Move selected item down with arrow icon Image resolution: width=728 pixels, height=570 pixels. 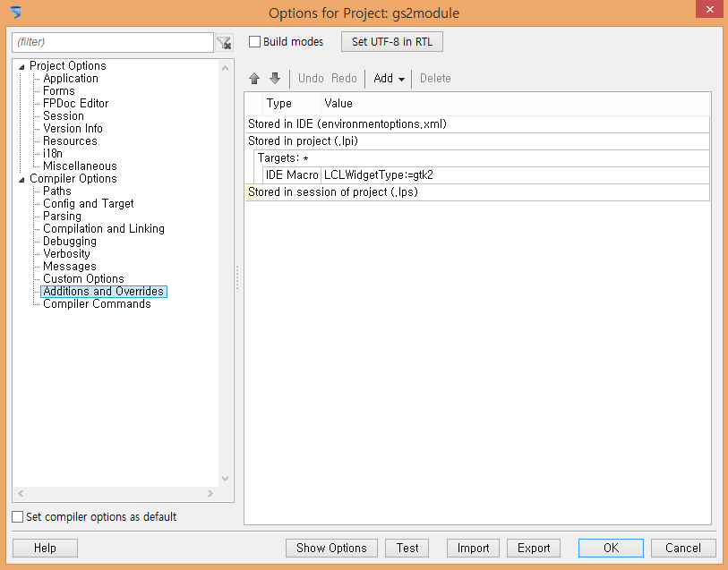(275, 79)
